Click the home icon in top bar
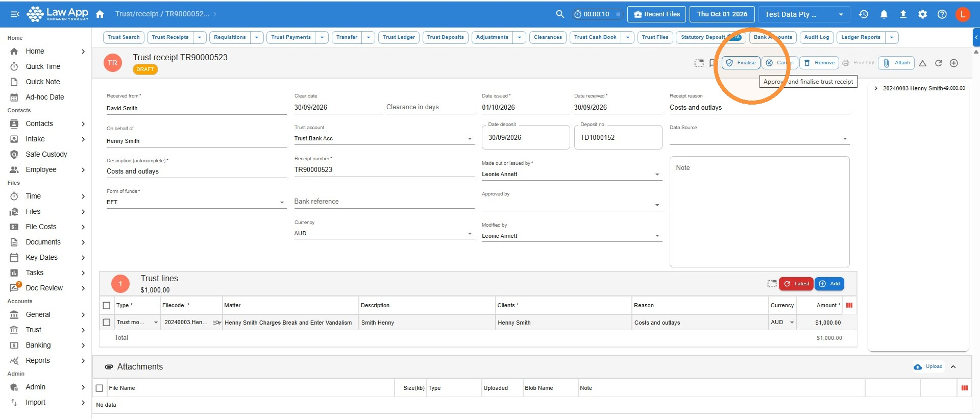980x419 pixels. pos(100,14)
